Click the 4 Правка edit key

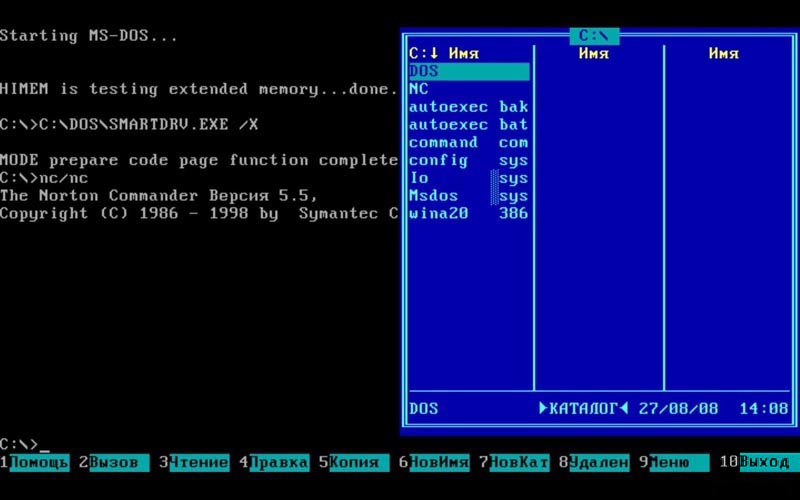[x=274, y=462]
